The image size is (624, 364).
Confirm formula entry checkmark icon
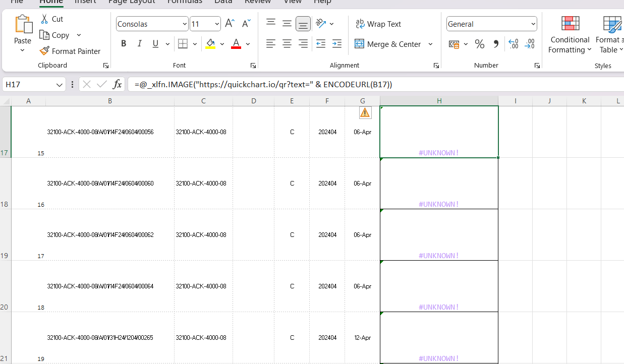point(102,84)
